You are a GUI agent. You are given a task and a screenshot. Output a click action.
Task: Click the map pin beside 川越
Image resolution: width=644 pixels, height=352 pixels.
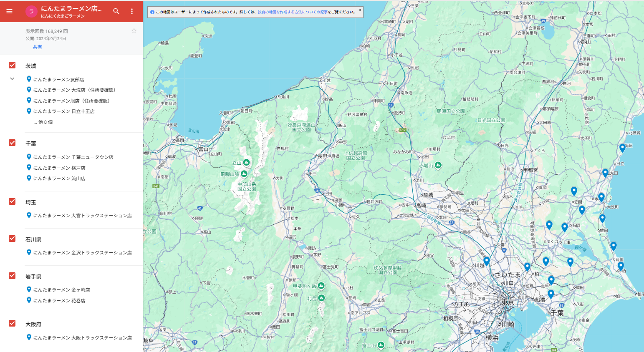point(486,261)
